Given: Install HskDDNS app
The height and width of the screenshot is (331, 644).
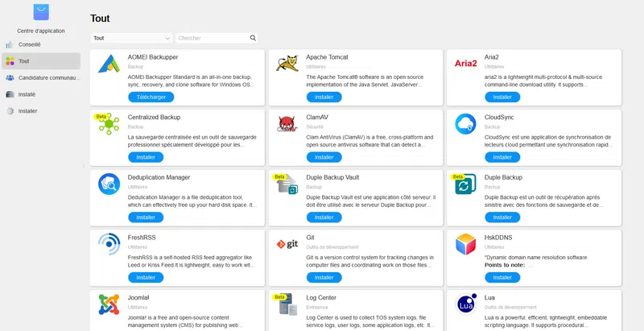Looking at the screenshot, I should (502, 278).
